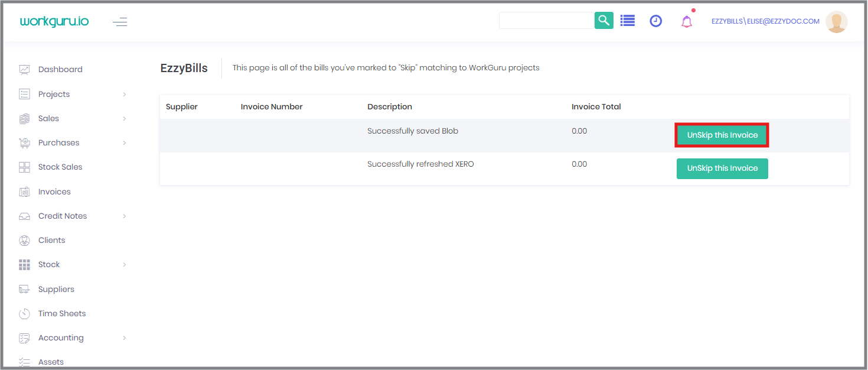Expand the Projects submenu chevron
The image size is (868, 370).
pyautogui.click(x=124, y=95)
